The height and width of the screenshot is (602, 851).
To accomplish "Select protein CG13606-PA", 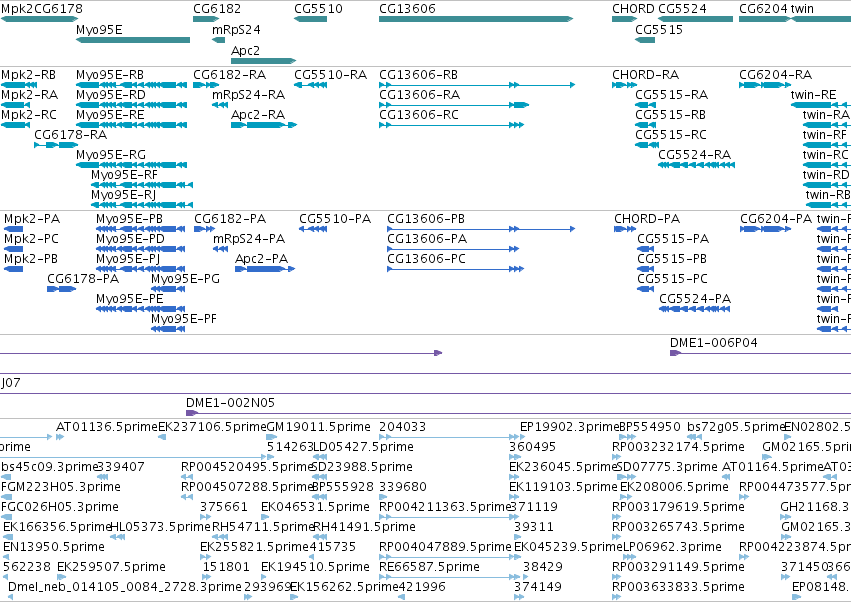I will pos(453,249).
